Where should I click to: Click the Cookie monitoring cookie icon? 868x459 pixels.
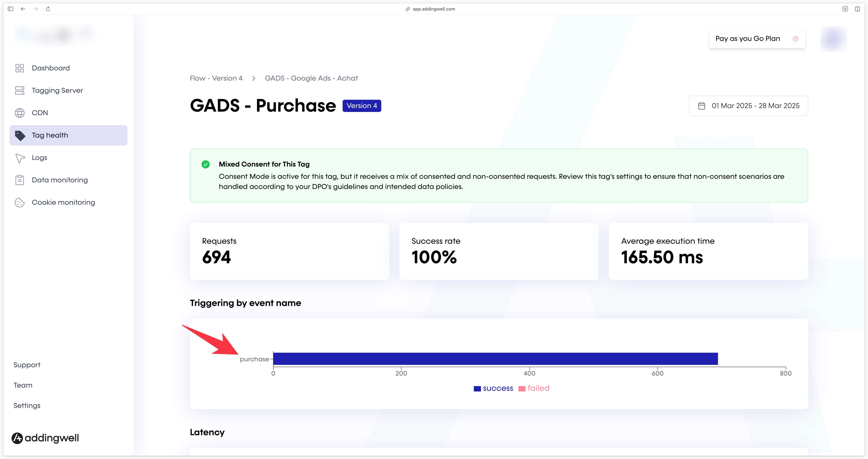point(19,202)
